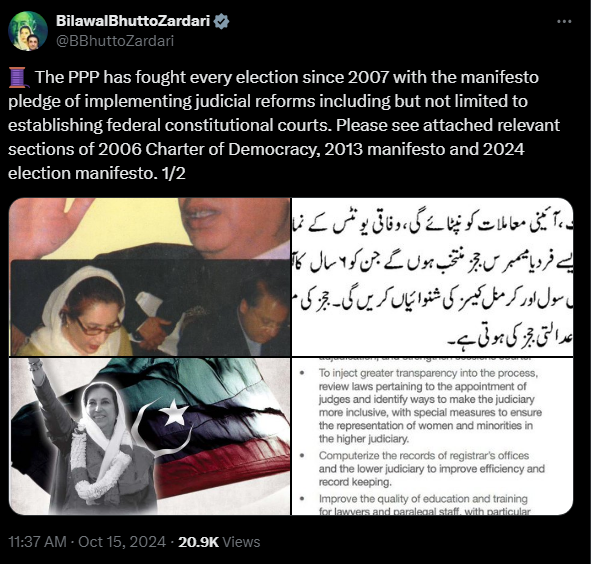591x564 pixels.
Task: Open the top-left photo with yellow background
Action: pos(150,277)
